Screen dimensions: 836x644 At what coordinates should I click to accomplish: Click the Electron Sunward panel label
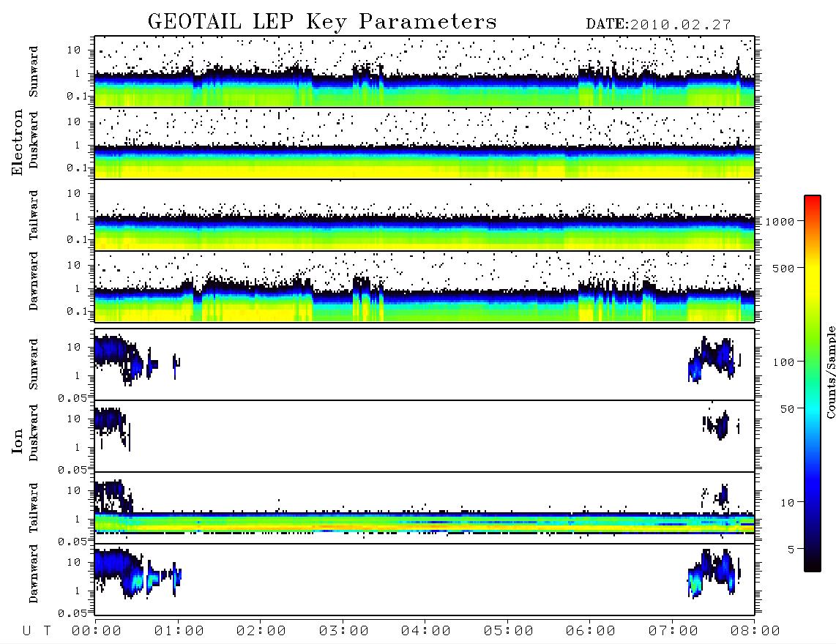34,72
